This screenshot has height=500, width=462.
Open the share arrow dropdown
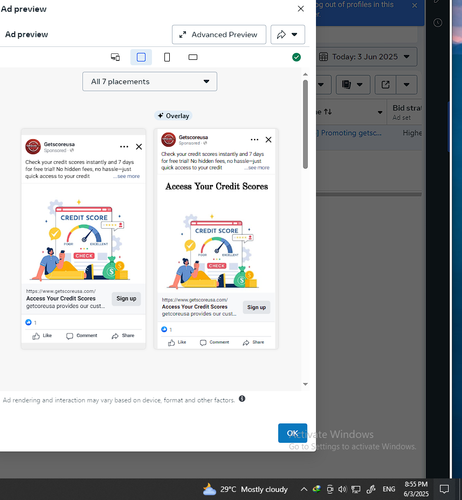287,34
